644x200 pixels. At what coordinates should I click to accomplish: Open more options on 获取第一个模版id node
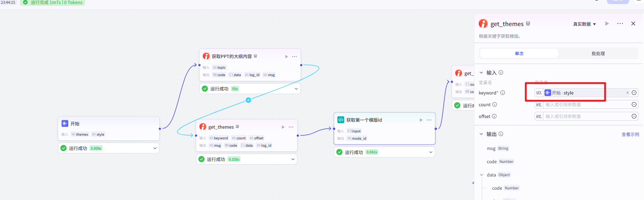(x=429, y=120)
